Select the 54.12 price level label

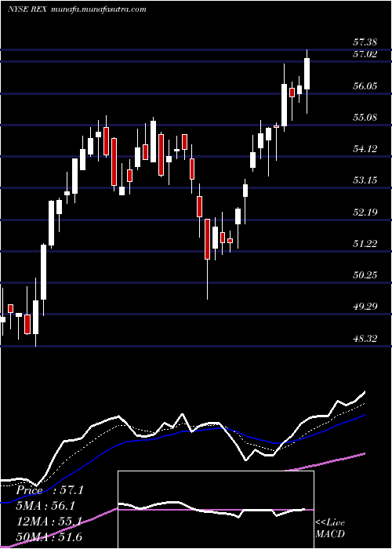365,149
